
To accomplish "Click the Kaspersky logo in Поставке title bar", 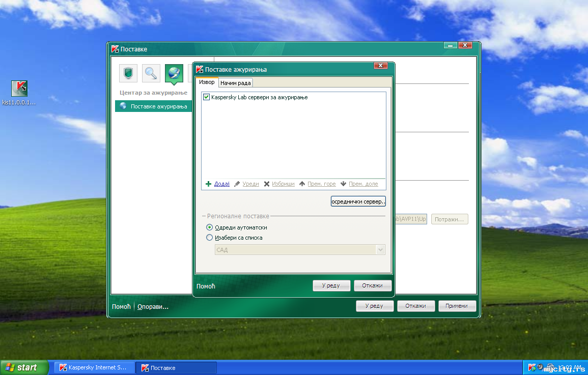I will (115, 49).
